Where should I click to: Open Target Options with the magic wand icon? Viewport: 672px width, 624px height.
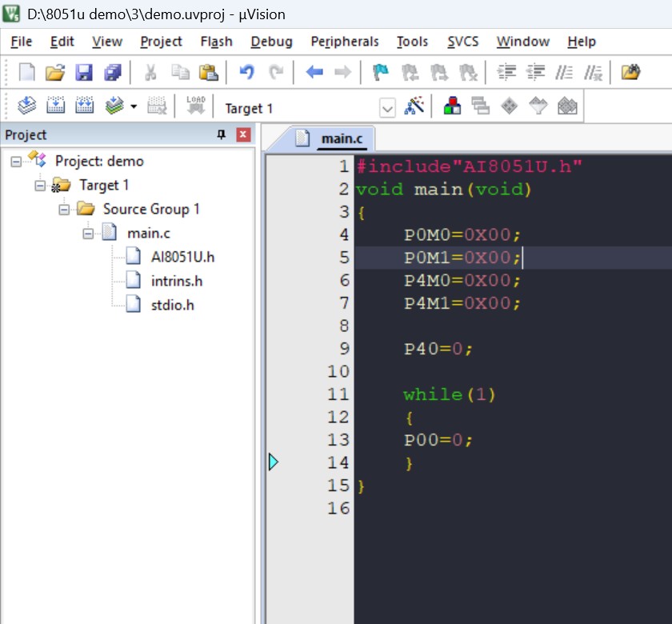pyautogui.click(x=414, y=106)
